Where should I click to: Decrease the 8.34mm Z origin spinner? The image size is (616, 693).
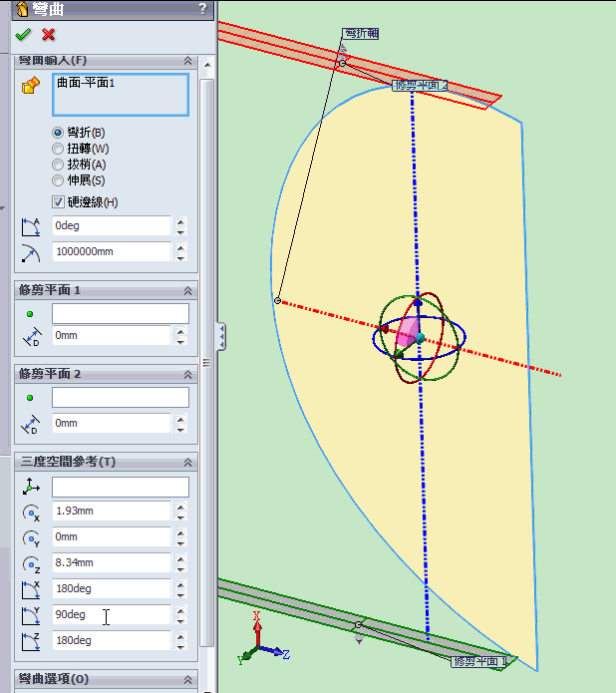pos(180,569)
